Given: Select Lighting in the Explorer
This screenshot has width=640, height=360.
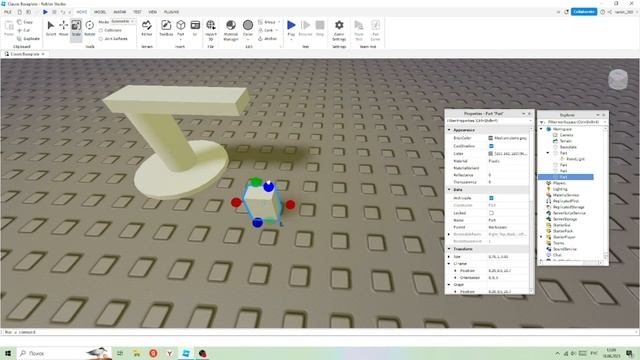Looking at the screenshot, I should click(x=560, y=189).
